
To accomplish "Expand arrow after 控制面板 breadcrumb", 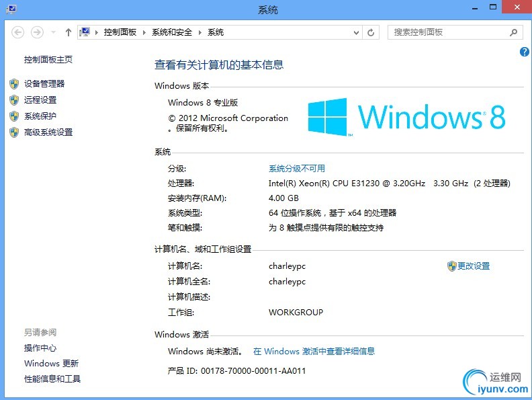I will (144, 32).
